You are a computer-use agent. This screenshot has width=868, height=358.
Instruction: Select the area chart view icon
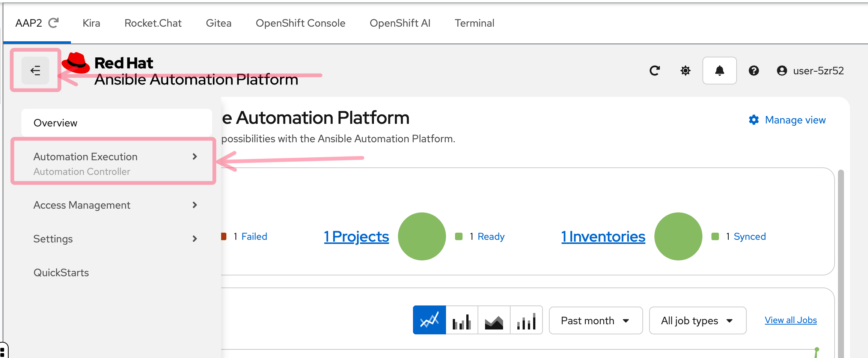coord(494,320)
